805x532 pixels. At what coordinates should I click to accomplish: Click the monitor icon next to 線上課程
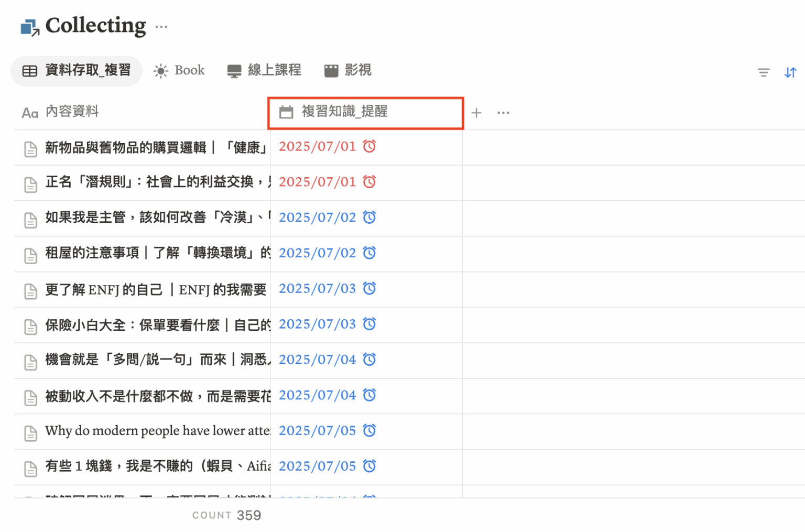234,70
